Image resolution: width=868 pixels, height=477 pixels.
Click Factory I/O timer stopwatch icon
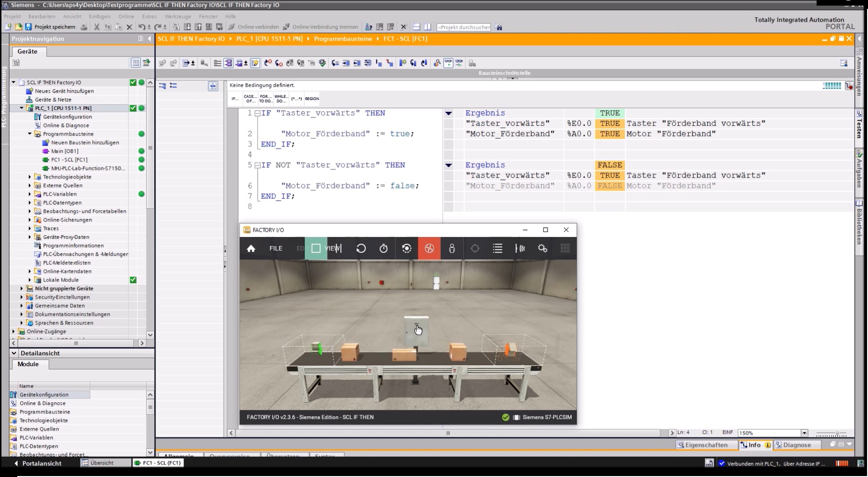(x=384, y=248)
